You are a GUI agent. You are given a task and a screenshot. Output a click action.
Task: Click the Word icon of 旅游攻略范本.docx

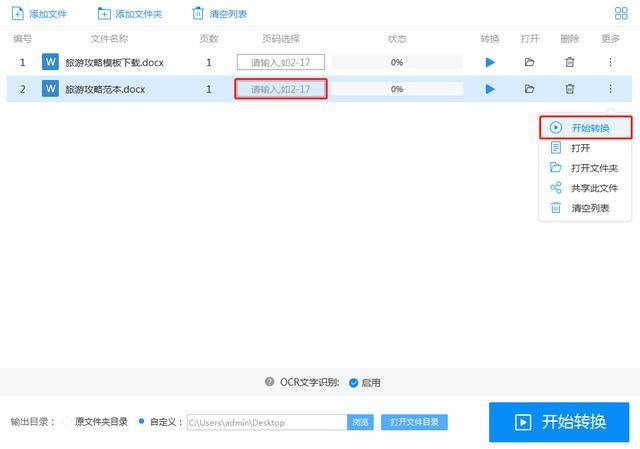[x=50, y=89]
